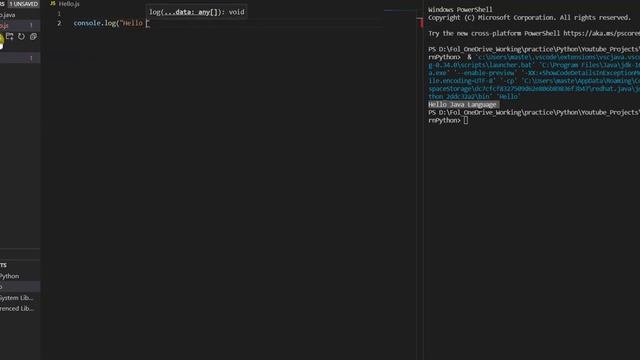
Task: Click line number 1 in the gutter
Action: tap(59, 14)
